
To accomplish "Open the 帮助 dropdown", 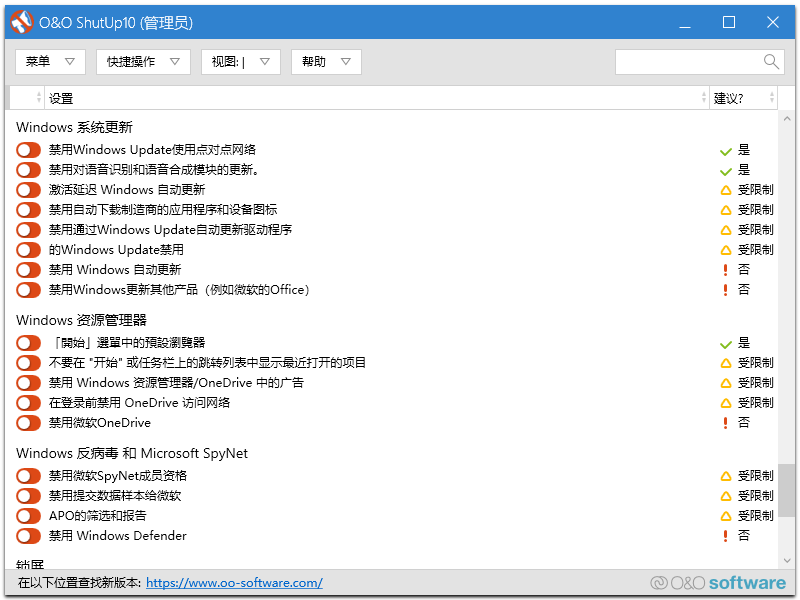I will pos(324,61).
